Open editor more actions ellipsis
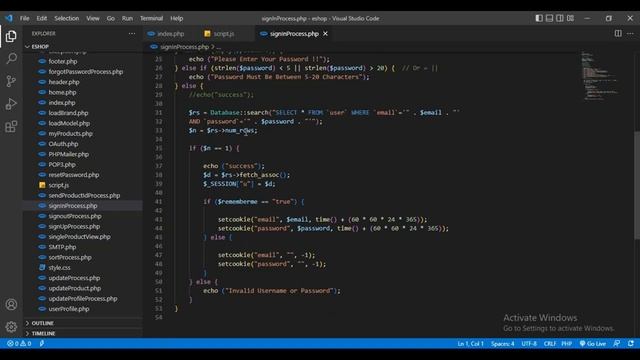 point(630,33)
